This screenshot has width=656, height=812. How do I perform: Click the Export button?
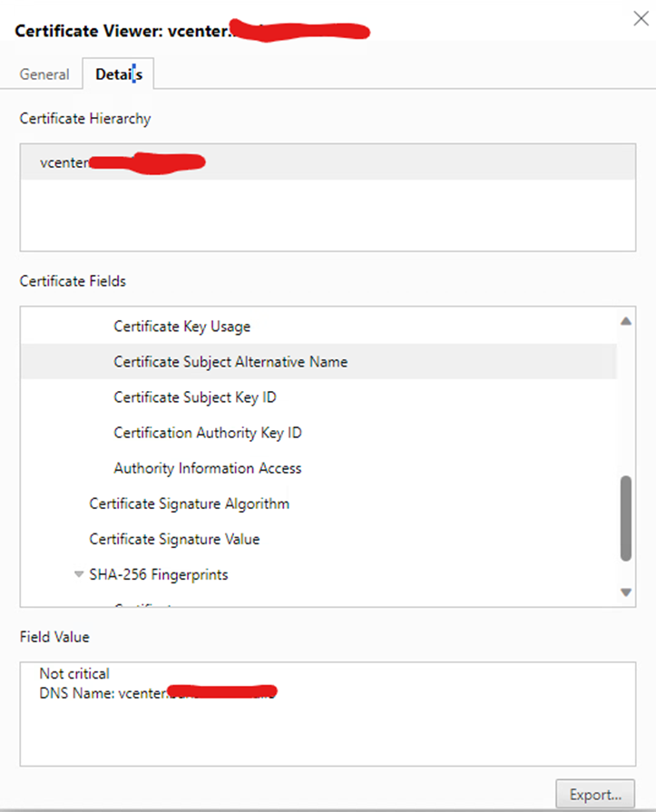[594, 794]
